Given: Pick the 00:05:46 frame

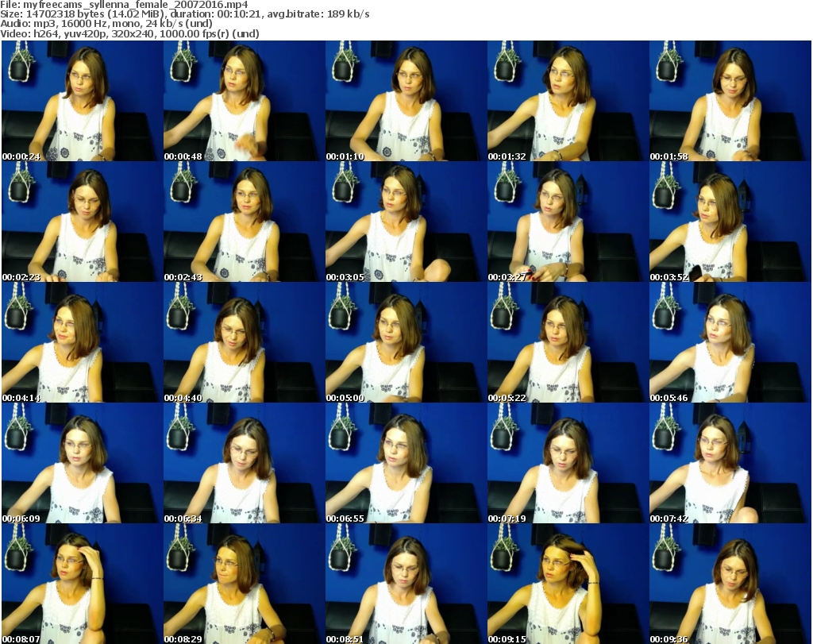Looking at the screenshot, I should coord(730,342).
